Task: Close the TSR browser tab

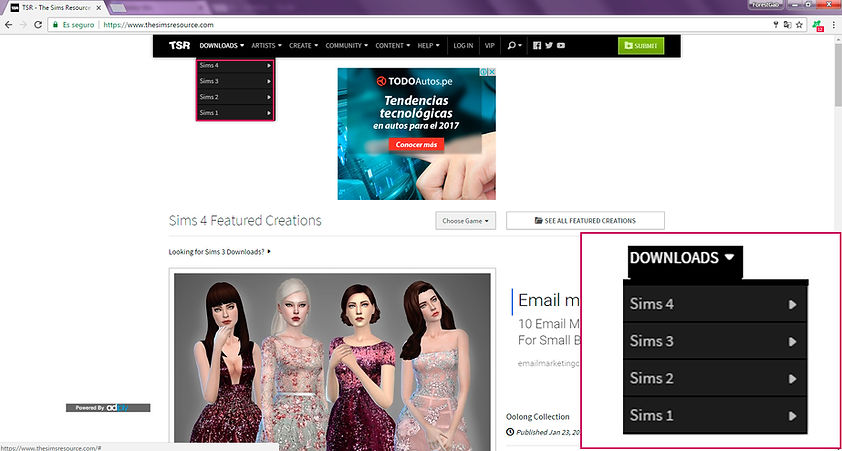Action: click(x=98, y=8)
